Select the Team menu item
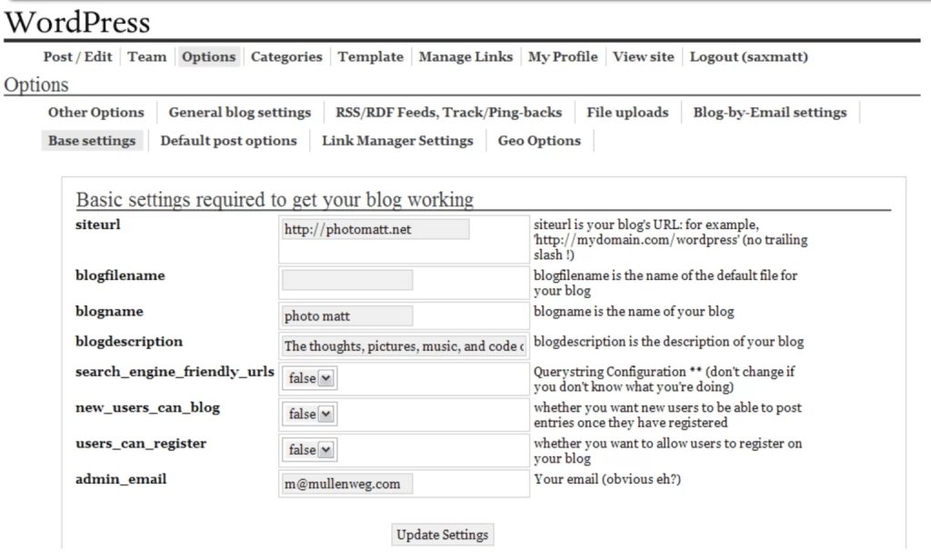Screen dimensions: 931x560 tap(146, 56)
